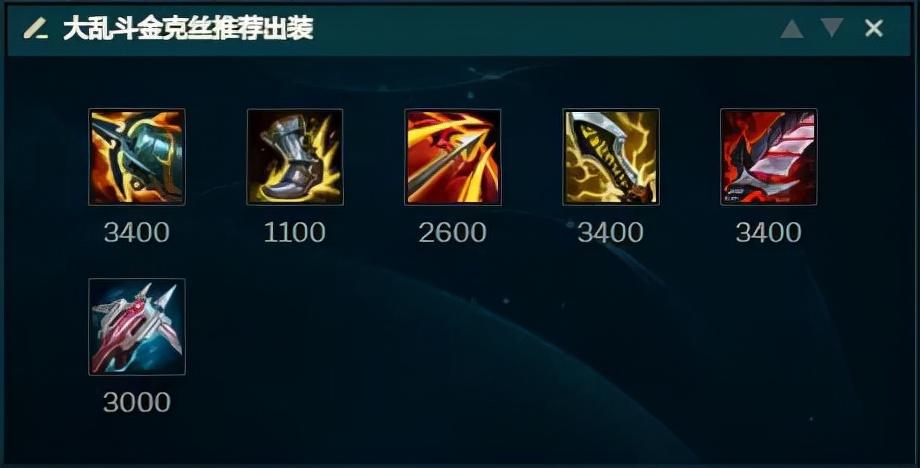The height and width of the screenshot is (468, 920).
Task: Pick the yellow lightning blade item icon
Action: [x=611, y=157]
